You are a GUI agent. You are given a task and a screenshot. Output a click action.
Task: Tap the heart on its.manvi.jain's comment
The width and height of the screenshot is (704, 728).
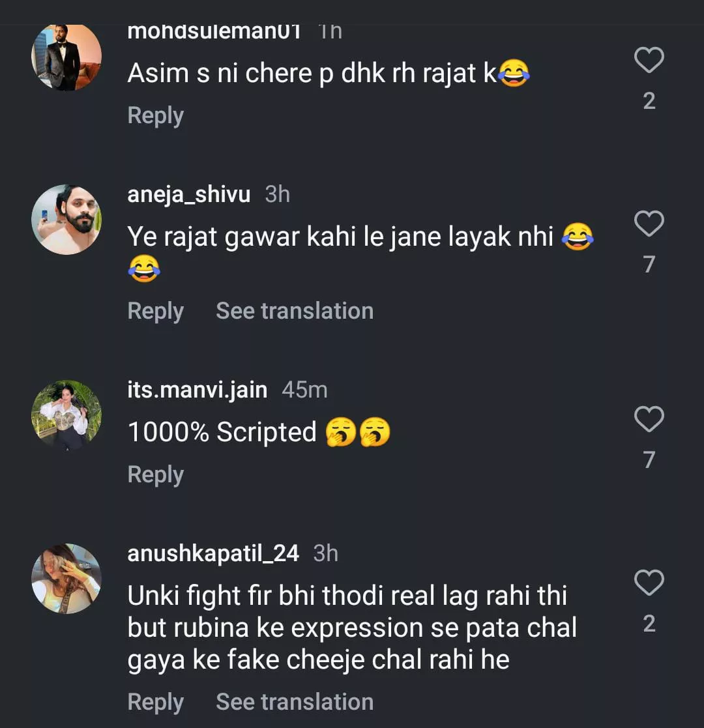coord(649,420)
